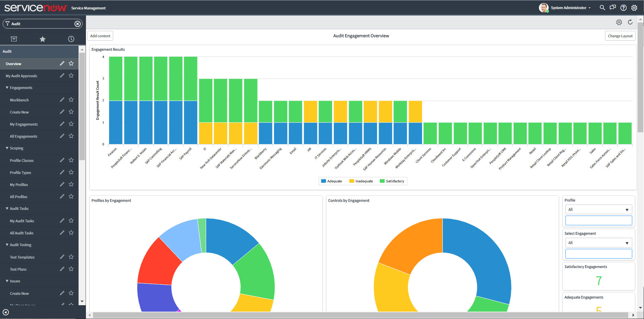This screenshot has width=644, height=319.
Task: Clear the Audit filter text with the X
Action: (78, 24)
